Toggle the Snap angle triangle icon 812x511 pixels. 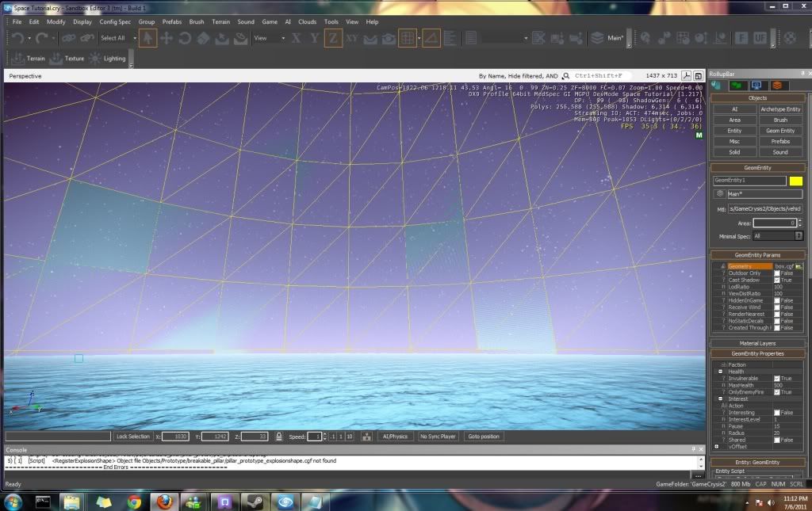(431, 38)
